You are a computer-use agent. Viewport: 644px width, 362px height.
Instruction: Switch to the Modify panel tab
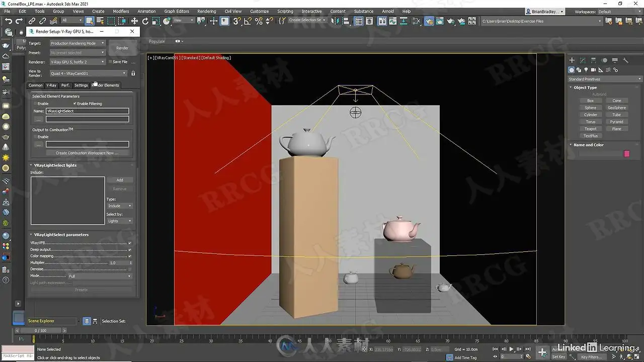click(x=583, y=60)
